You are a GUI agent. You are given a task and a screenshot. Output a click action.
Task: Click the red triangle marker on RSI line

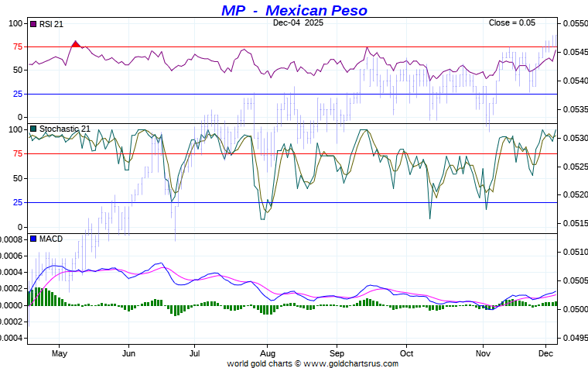pyautogui.click(x=76, y=44)
